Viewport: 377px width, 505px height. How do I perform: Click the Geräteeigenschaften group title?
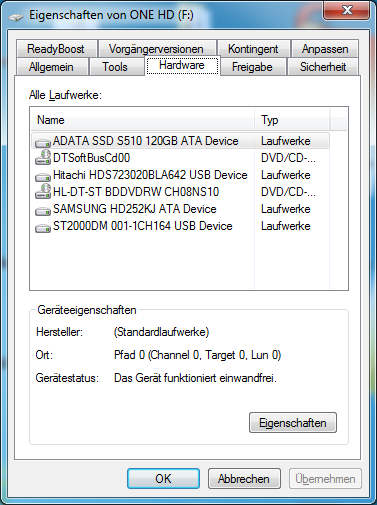(x=87, y=310)
